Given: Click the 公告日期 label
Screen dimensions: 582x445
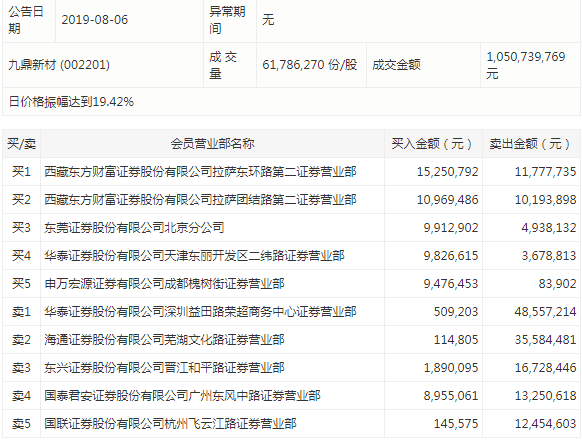Looking at the screenshot, I should (x=26, y=20).
